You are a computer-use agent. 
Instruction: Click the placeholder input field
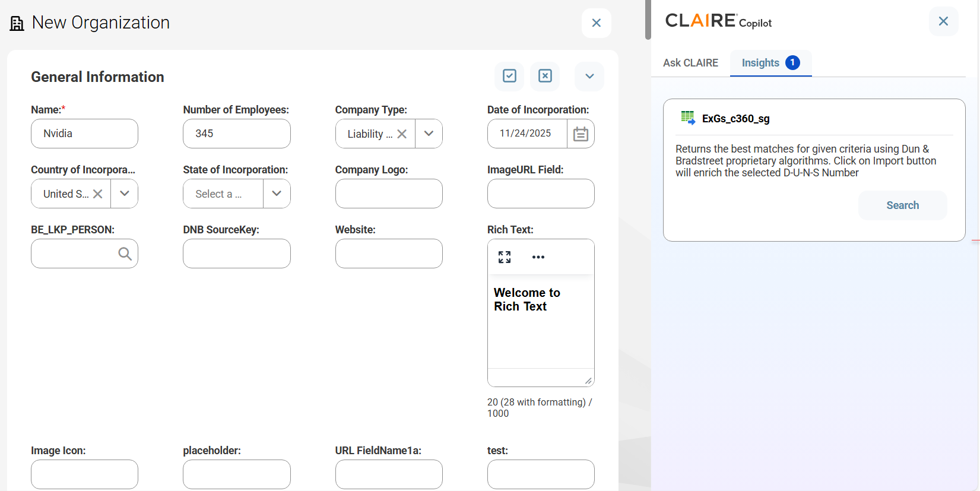pyautogui.click(x=237, y=474)
